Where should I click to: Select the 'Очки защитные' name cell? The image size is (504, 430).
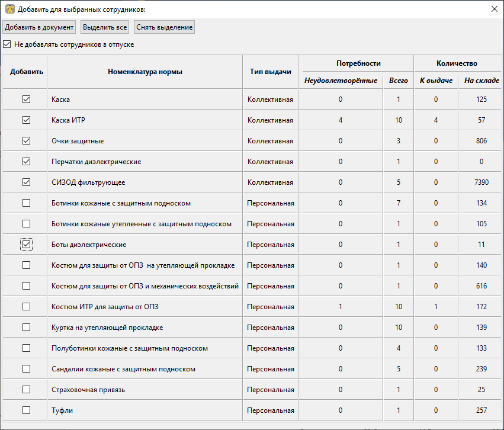click(x=145, y=141)
